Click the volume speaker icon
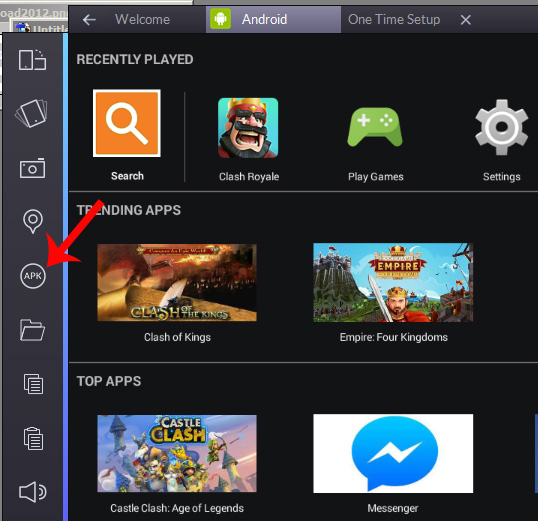Viewport: 538px width, 521px height. tap(33, 492)
